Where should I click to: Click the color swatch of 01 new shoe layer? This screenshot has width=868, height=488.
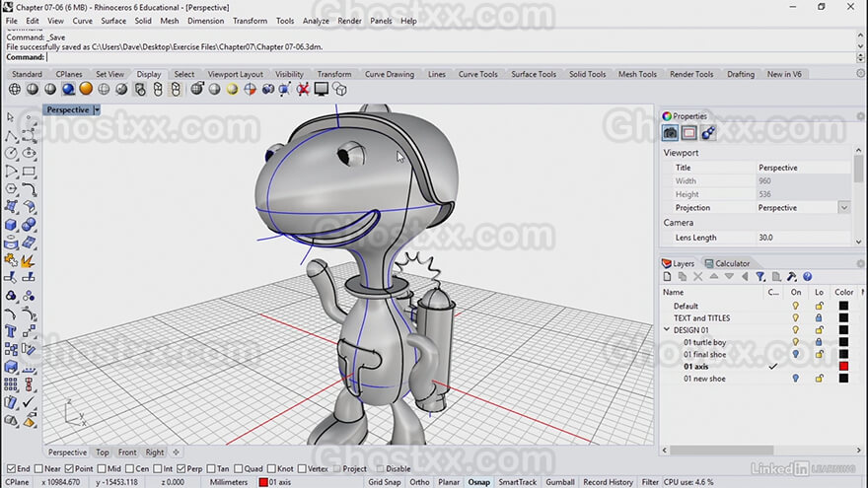(843, 379)
